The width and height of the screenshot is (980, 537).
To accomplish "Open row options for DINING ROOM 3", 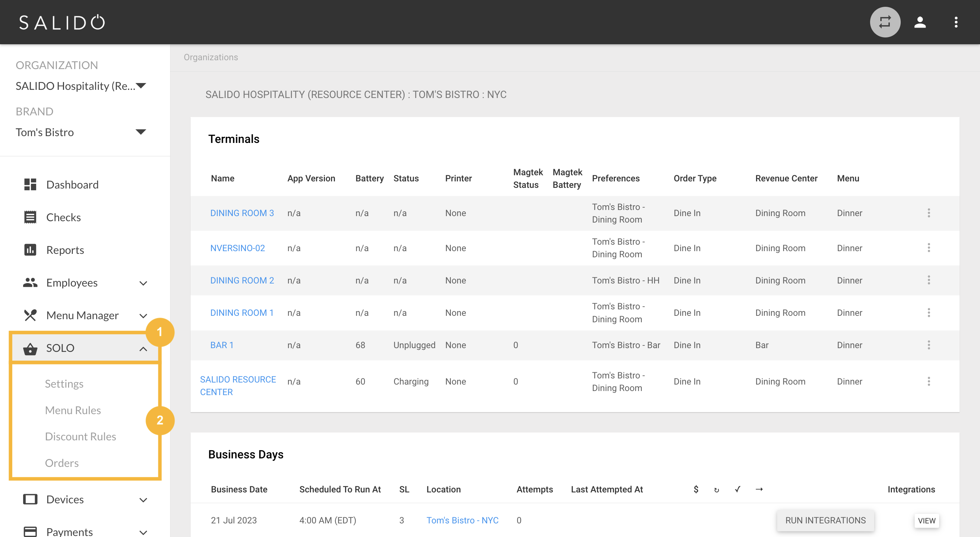I will [x=929, y=213].
